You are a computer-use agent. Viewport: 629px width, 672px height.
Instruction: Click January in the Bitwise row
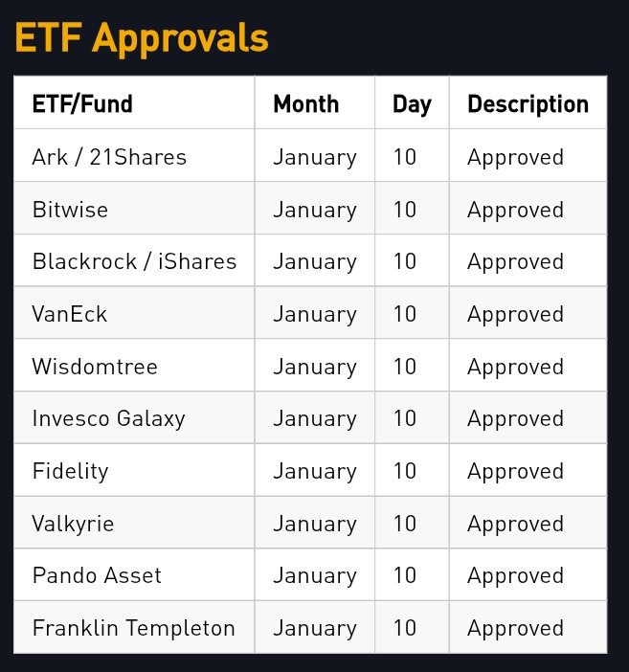[x=315, y=211]
